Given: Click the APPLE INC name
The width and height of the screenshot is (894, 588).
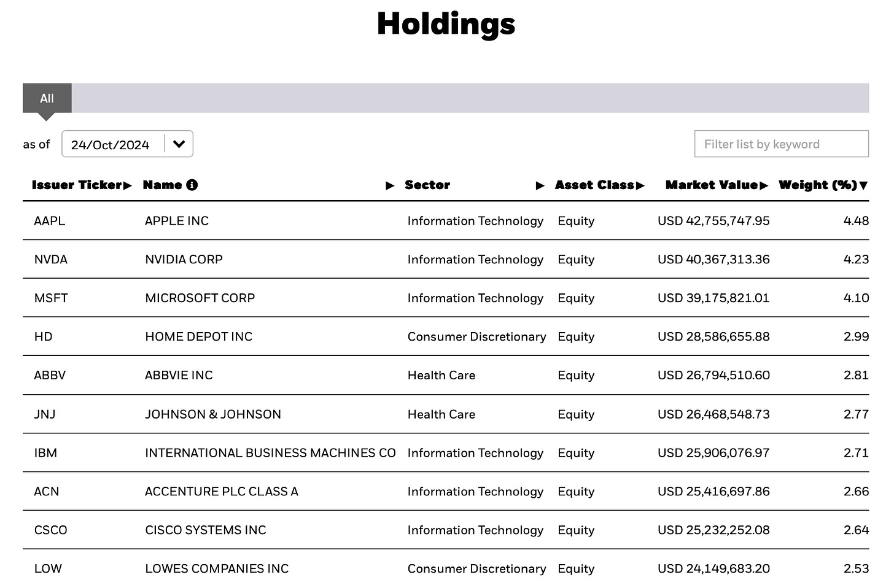Looking at the screenshot, I should pyautogui.click(x=177, y=221).
